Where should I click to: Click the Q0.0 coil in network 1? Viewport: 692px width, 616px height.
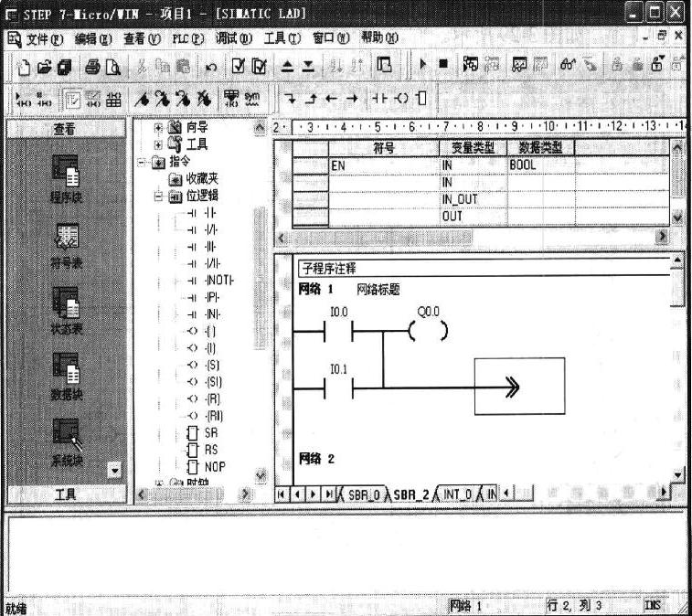(428, 330)
